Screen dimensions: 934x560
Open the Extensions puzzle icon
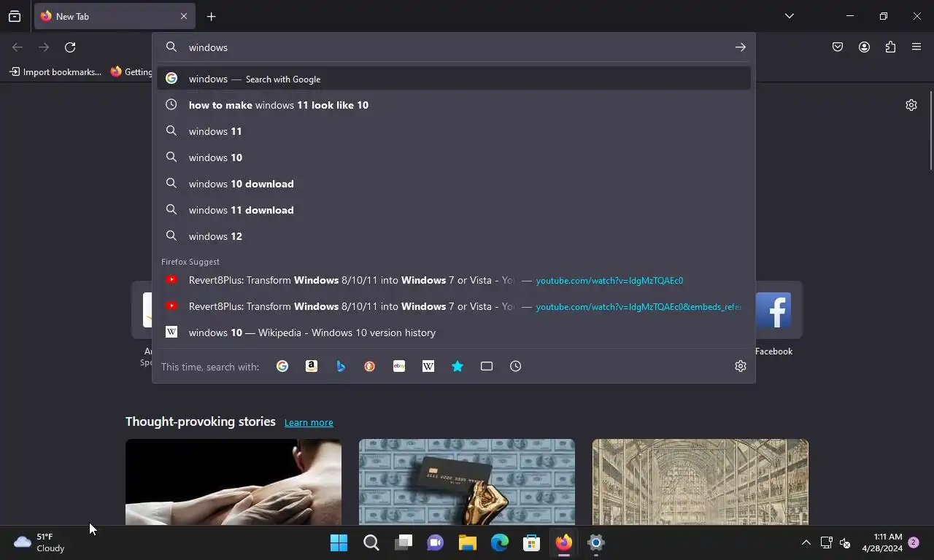click(890, 47)
